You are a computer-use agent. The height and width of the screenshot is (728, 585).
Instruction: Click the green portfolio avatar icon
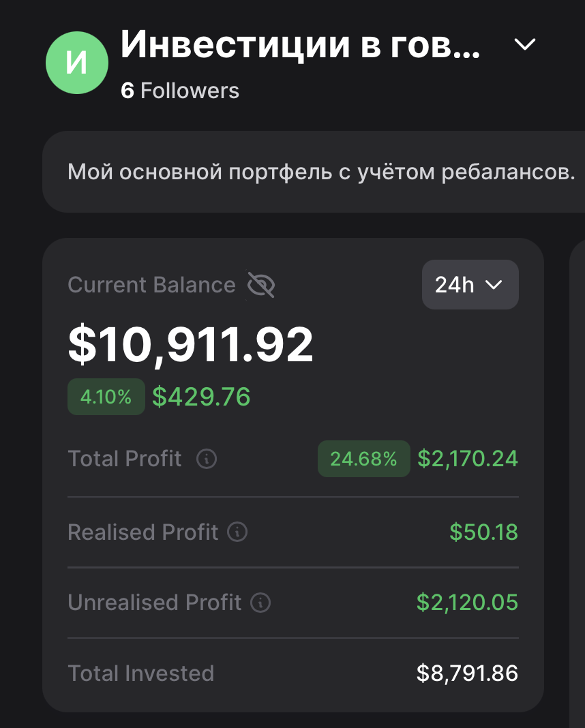[76, 63]
